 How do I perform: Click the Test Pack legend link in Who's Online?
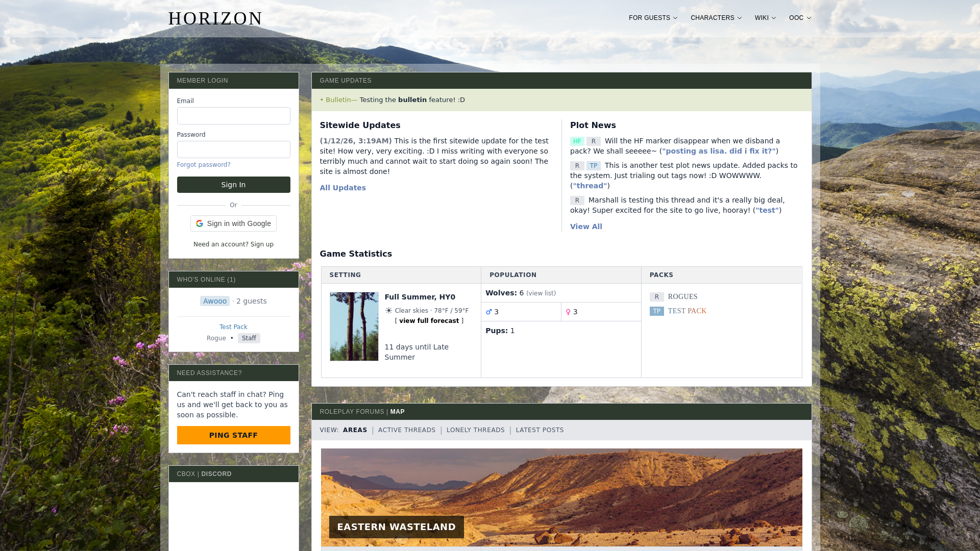[x=233, y=327]
